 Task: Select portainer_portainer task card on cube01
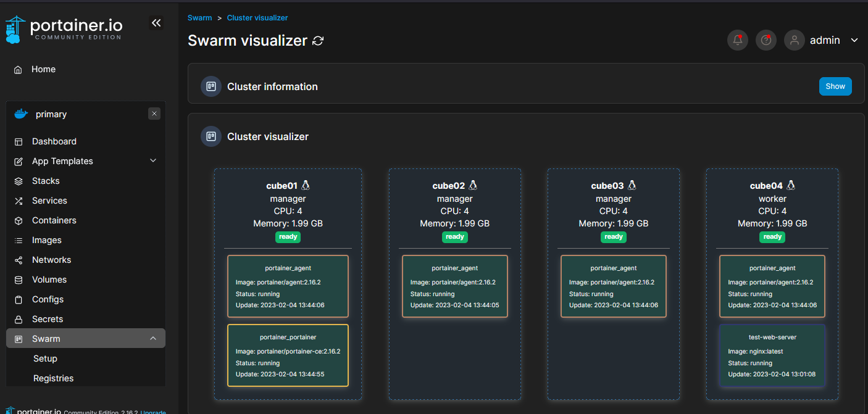click(x=288, y=355)
